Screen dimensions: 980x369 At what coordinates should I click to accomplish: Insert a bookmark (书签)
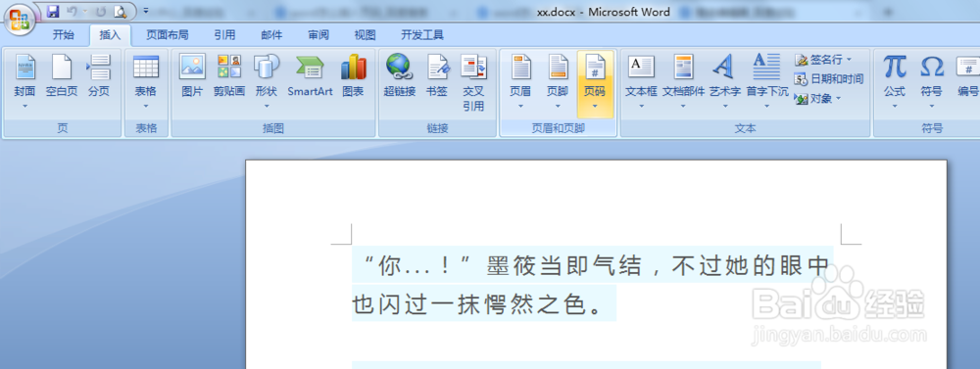437,76
